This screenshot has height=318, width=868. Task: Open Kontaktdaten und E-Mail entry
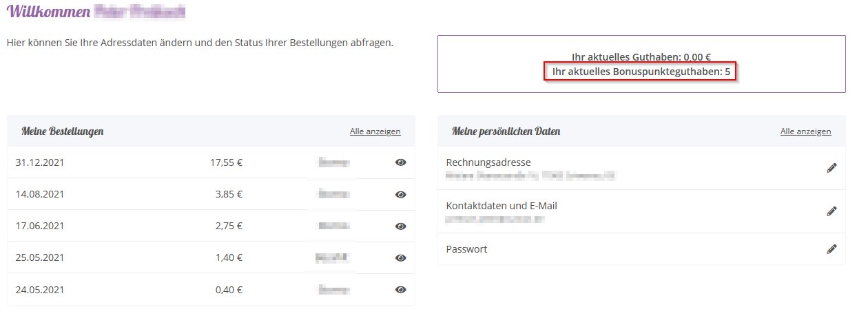(x=641, y=211)
